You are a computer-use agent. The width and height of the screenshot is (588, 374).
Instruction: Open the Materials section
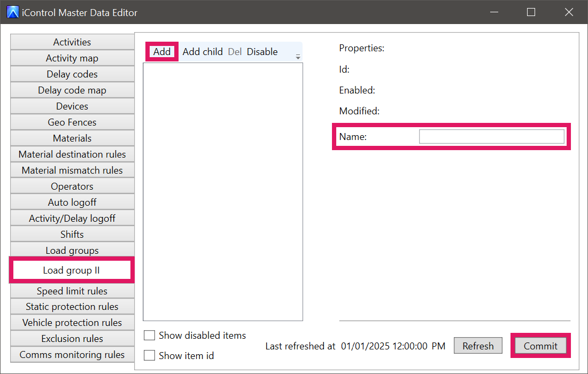72,138
